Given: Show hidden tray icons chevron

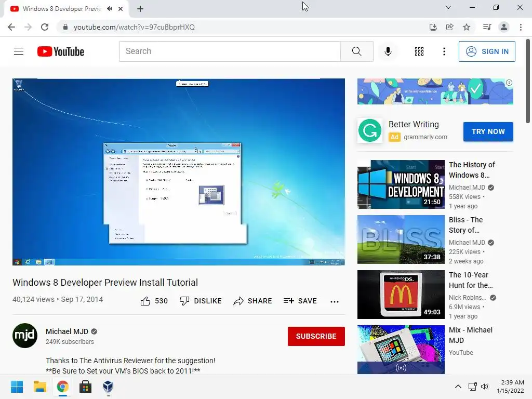Looking at the screenshot, I should coord(458,387).
